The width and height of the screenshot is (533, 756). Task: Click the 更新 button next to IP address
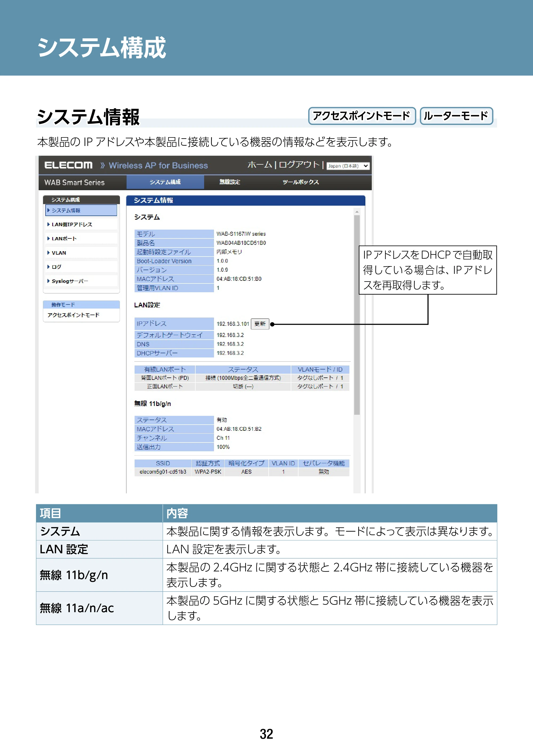260,324
